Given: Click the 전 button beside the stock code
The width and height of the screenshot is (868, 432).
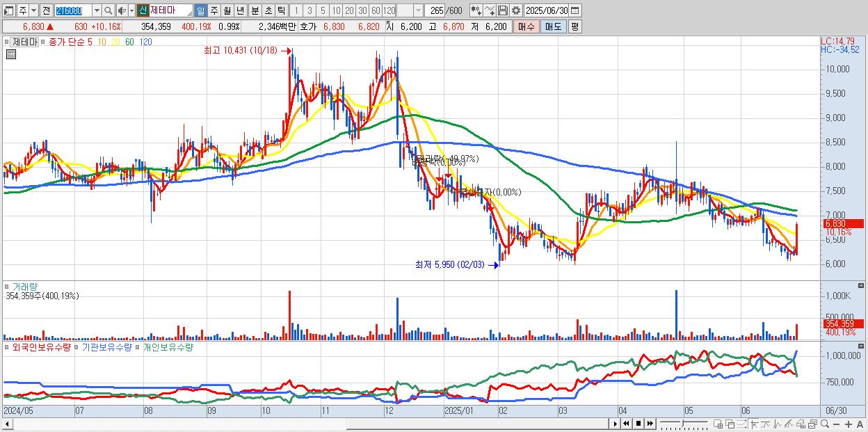Looking at the screenshot, I should tap(46, 11).
